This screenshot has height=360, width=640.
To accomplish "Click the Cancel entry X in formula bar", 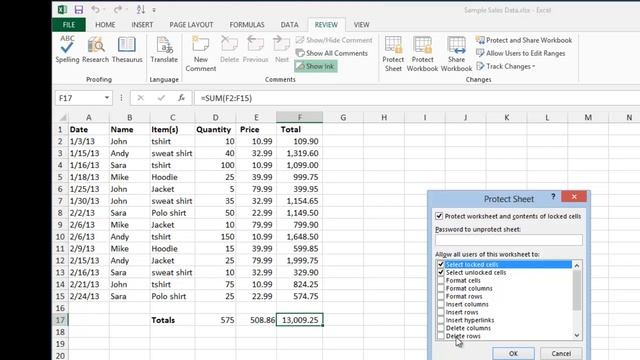I will pos(140,98).
